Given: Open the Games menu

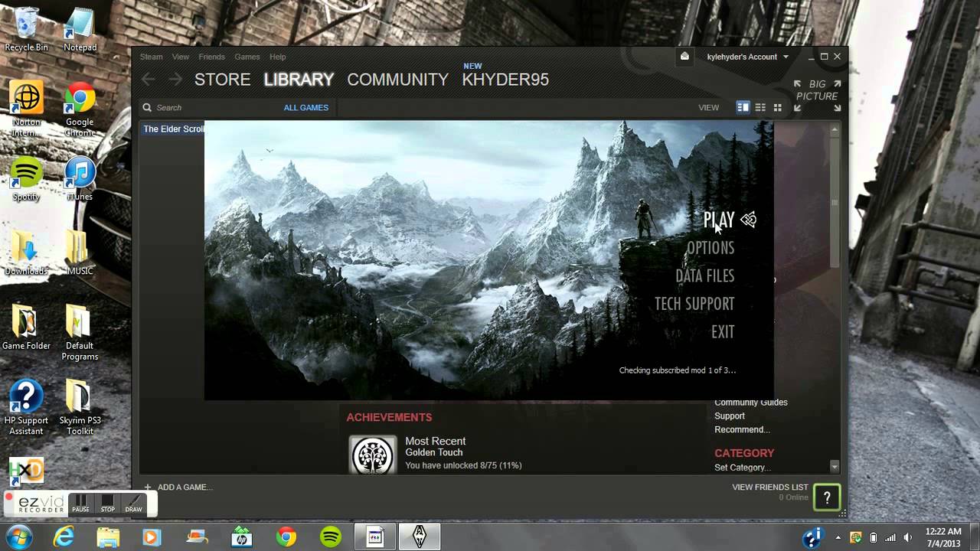Looking at the screenshot, I should pyautogui.click(x=247, y=57).
